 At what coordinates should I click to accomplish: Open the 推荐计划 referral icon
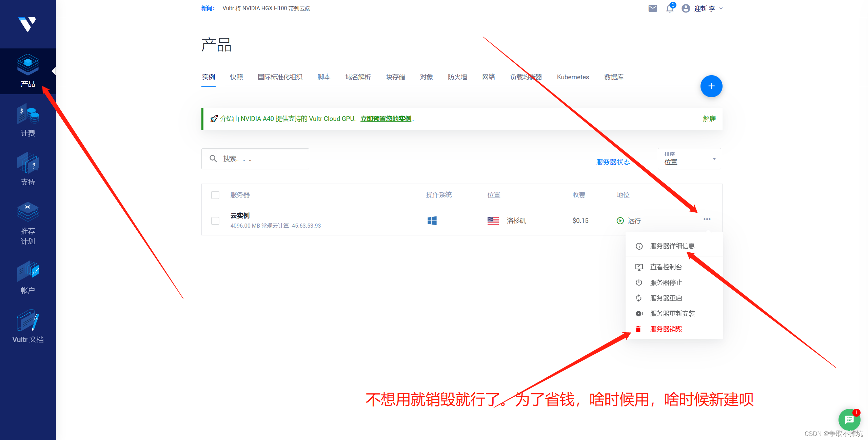pos(28,212)
